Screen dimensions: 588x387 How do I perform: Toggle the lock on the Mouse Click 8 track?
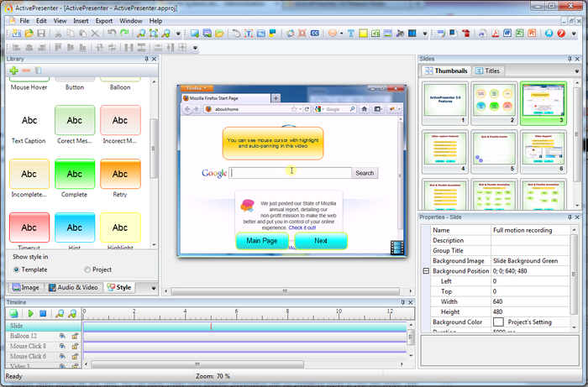coord(74,346)
